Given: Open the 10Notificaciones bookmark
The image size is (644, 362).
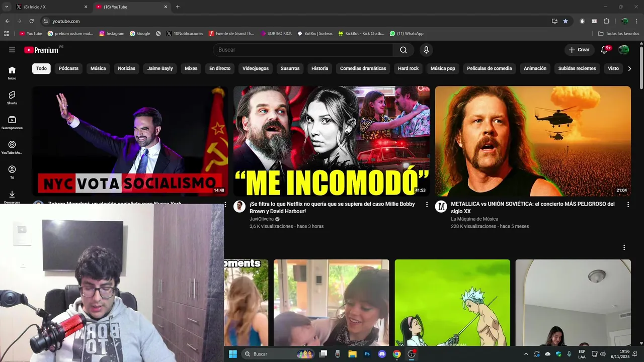Looking at the screenshot, I should [x=185, y=34].
